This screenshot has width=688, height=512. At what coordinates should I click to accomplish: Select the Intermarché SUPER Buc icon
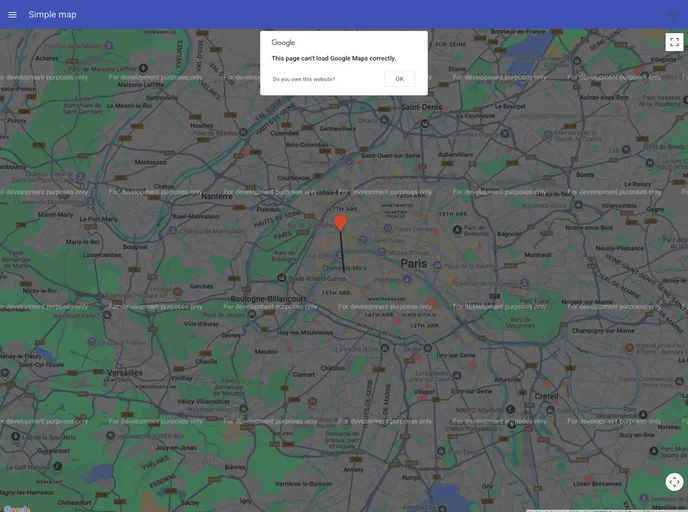coord(111,435)
